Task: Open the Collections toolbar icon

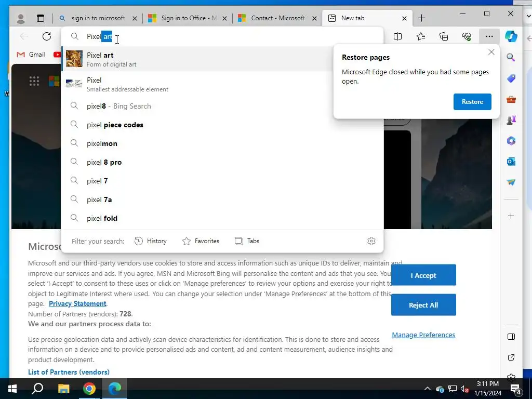Action: click(x=444, y=36)
